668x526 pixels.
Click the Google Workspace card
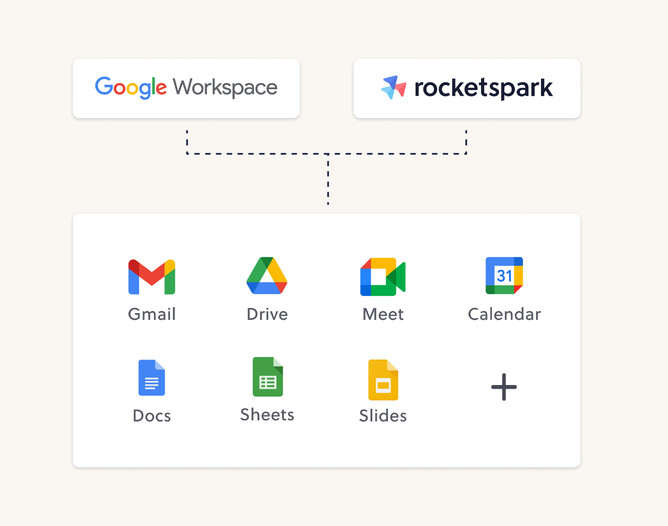[x=186, y=88]
